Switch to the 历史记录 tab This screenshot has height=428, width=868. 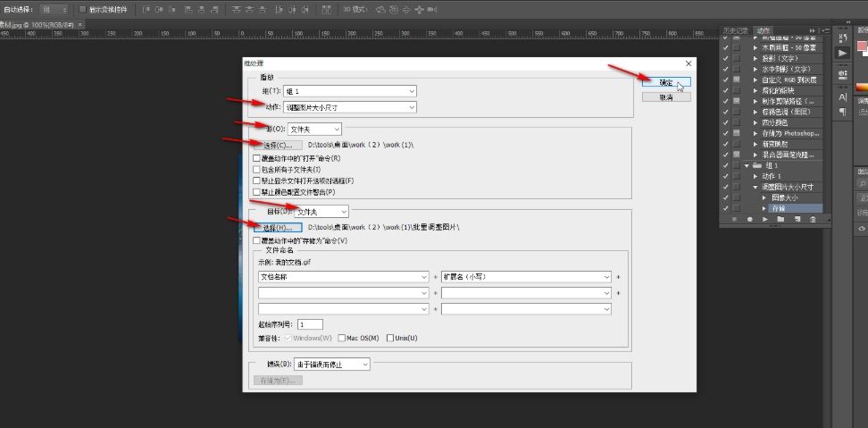pyautogui.click(x=736, y=30)
